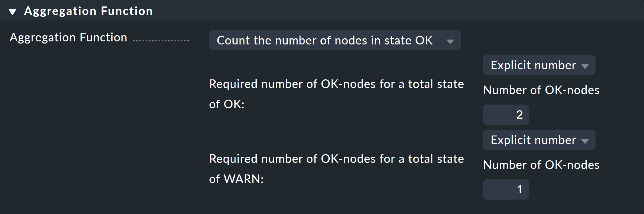Click the "of WARN:" text line

[x=236, y=179]
